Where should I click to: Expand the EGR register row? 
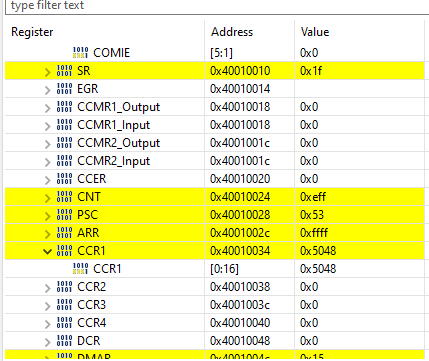(48, 90)
